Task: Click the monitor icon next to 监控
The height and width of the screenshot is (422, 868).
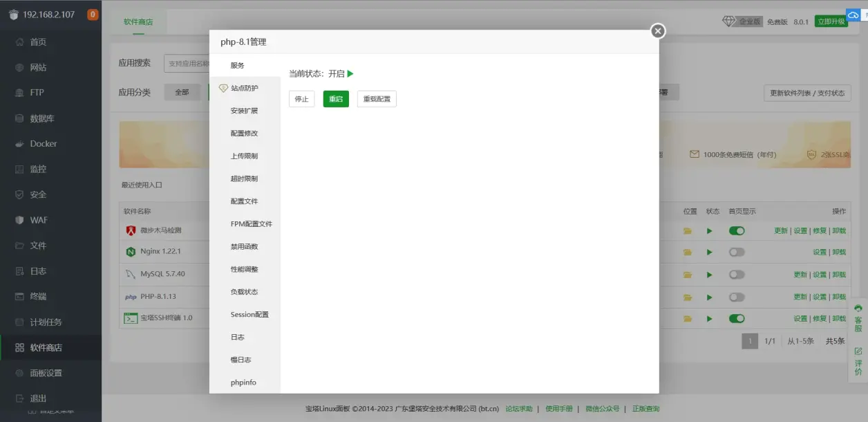Action: tap(19, 169)
